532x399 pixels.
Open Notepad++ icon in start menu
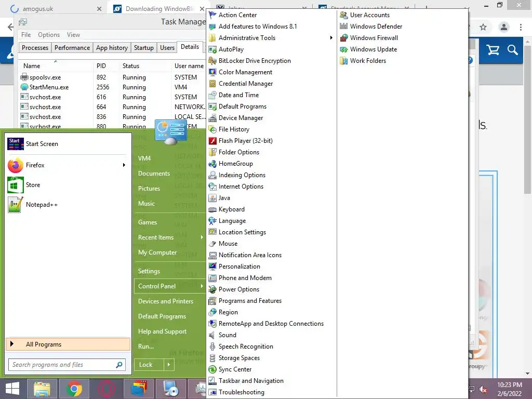(x=15, y=205)
